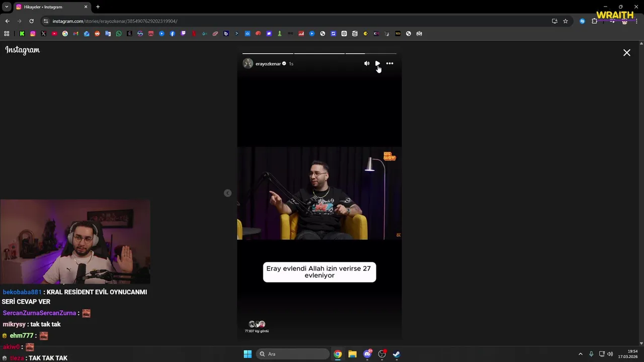The width and height of the screenshot is (644, 362).
Task: Open a new tab with plus button
Action: coord(98,7)
